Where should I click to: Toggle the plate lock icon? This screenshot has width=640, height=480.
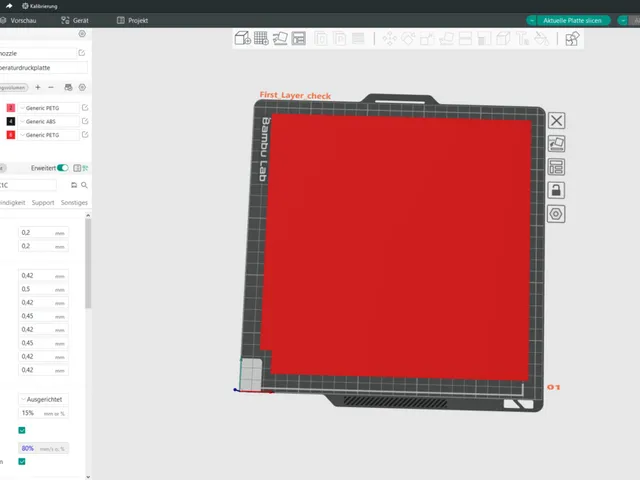[x=556, y=190]
